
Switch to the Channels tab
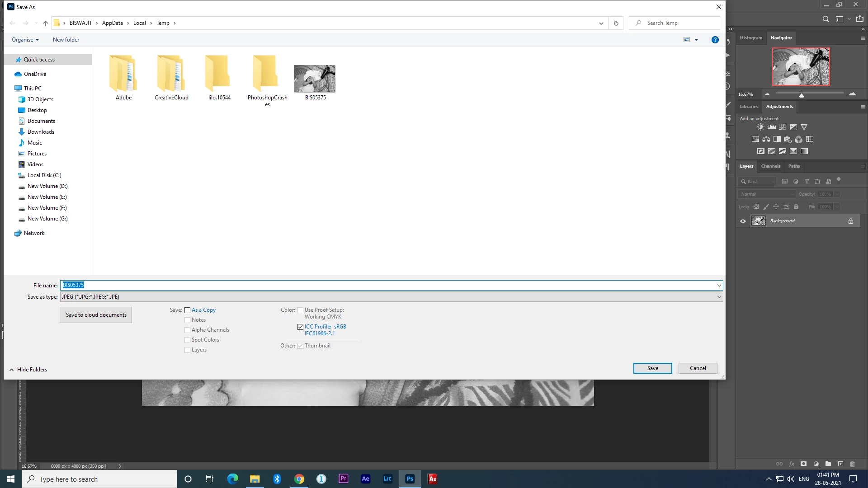pos(770,166)
